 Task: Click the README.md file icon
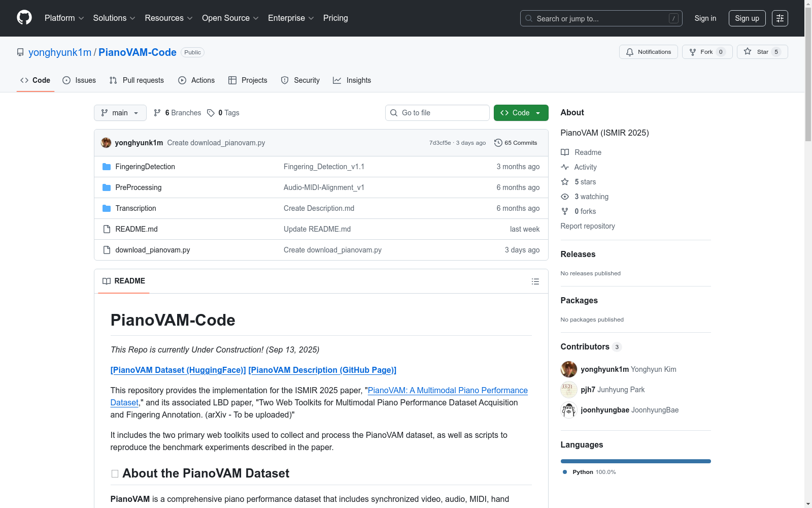point(107,229)
